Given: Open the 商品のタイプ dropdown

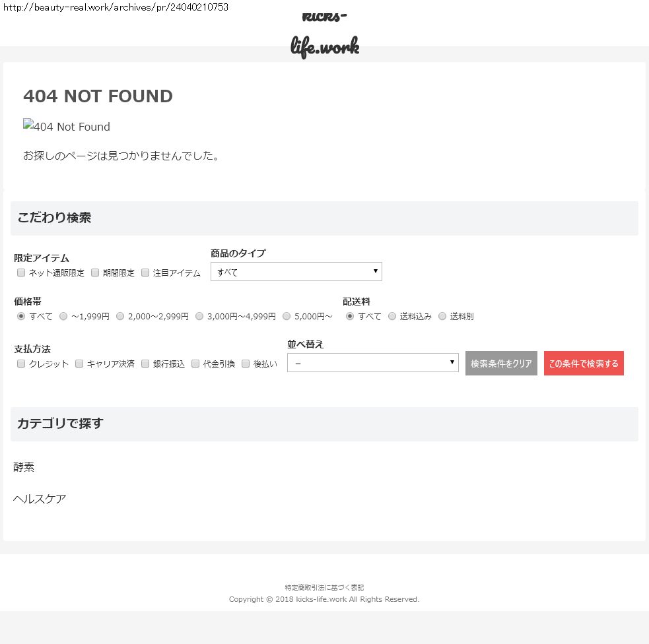Looking at the screenshot, I should (x=296, y=272).
